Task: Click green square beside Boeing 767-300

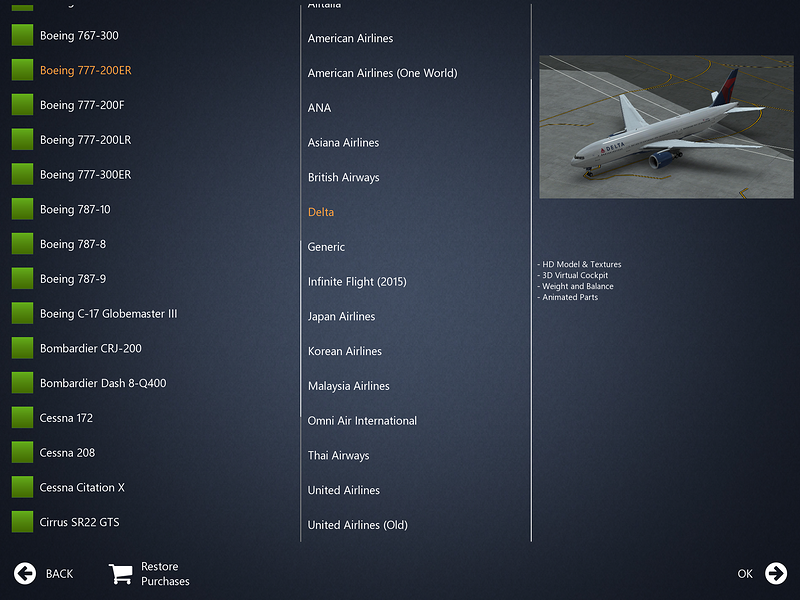Action: (22, 35)
